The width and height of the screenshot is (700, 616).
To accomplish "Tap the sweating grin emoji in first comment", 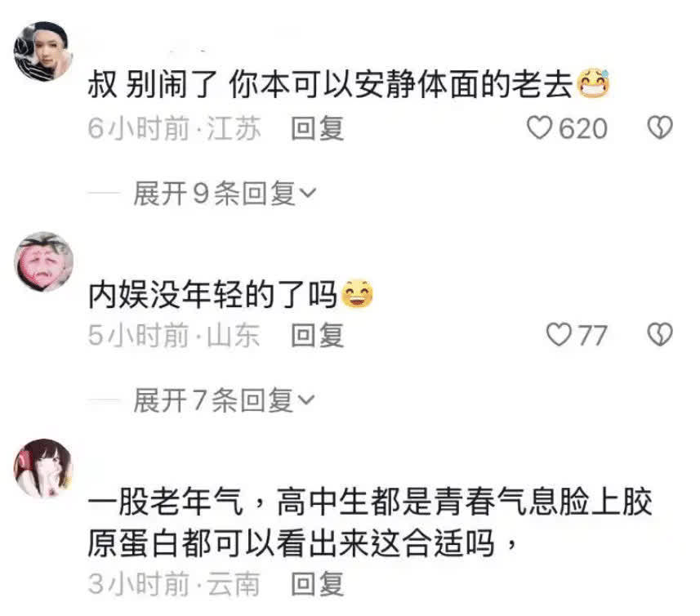I will click(593, 83).
